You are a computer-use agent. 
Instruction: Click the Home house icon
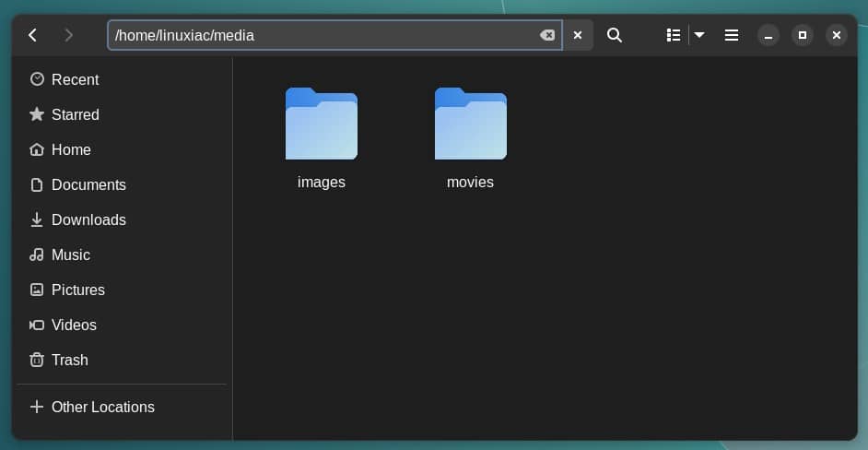click(x=37, y=149)
